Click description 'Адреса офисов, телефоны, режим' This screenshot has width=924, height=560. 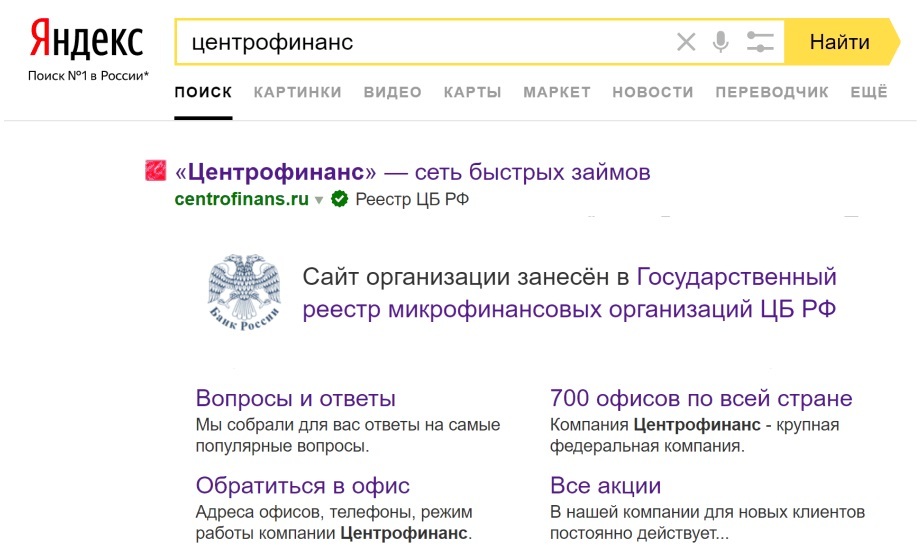(334, 512)
